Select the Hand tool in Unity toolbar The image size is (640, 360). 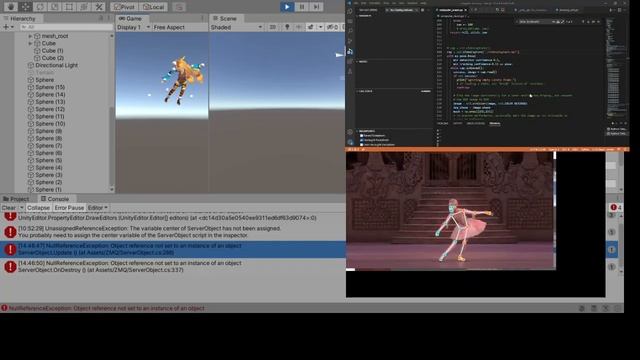point(11,7)
